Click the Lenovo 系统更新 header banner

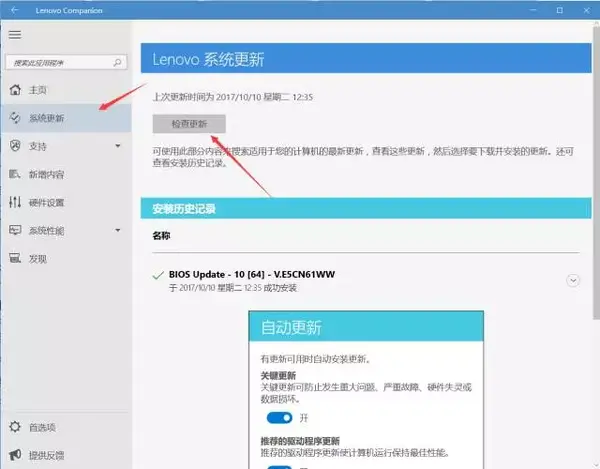[366, 58]
